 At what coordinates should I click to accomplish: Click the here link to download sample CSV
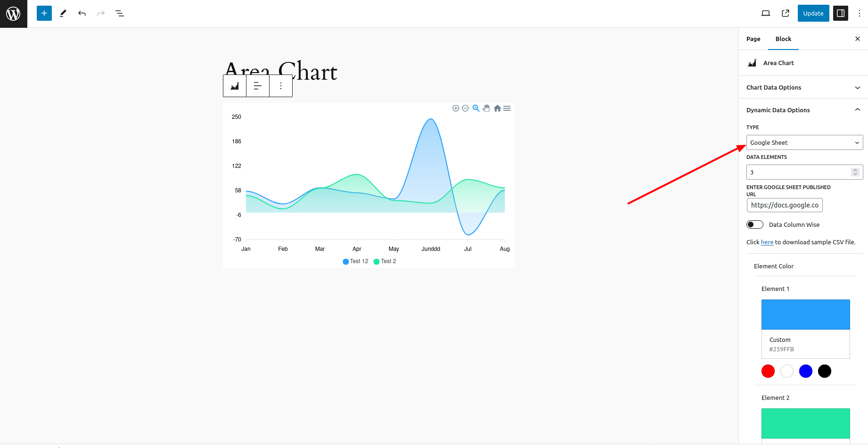(x=767, y=242)
